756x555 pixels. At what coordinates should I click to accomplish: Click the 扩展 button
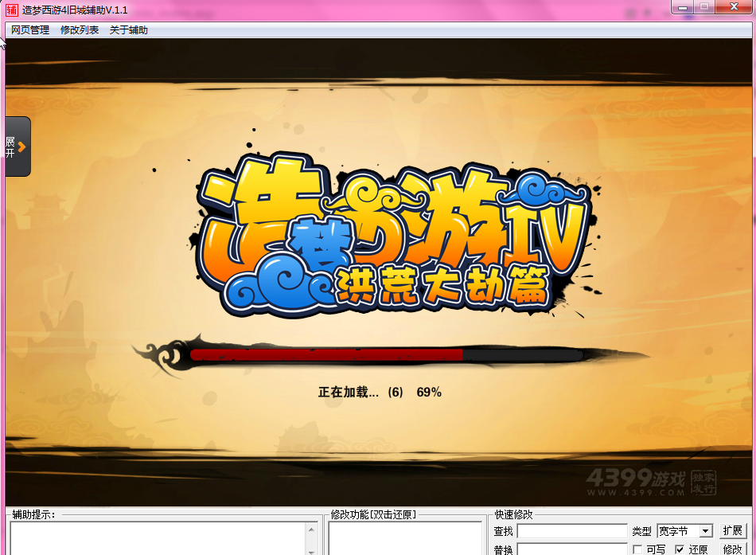pyautogui.click(x=733, y=531)
